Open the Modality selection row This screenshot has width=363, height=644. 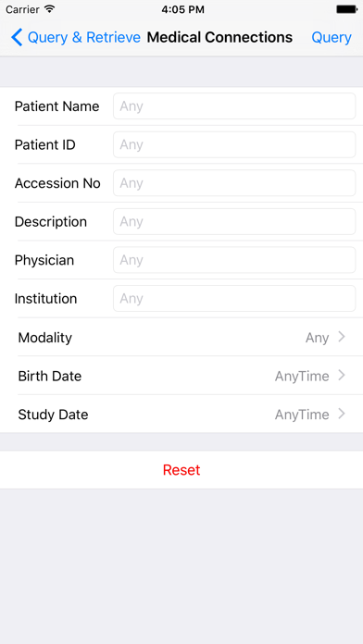(181, 337)
